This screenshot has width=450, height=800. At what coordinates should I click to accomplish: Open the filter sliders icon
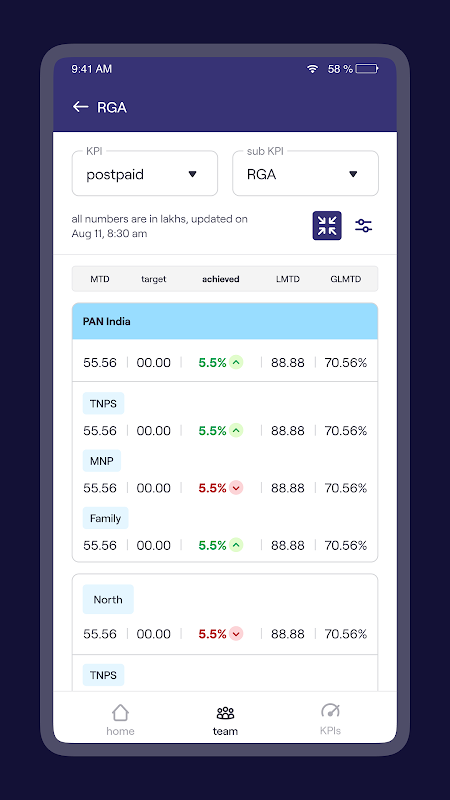(x=363, y=226)
